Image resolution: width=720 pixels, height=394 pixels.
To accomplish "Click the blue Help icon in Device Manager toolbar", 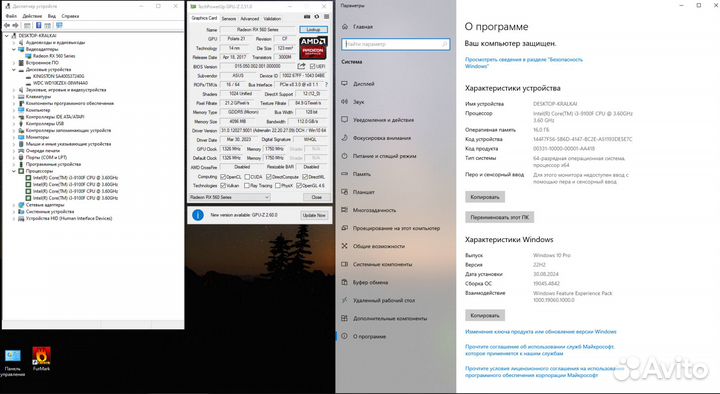I will tap(39, 25).
